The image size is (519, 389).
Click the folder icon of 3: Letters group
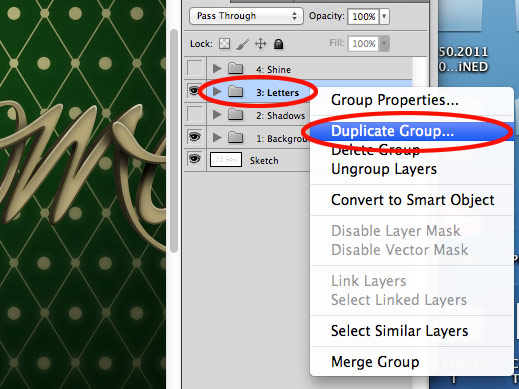236,91
